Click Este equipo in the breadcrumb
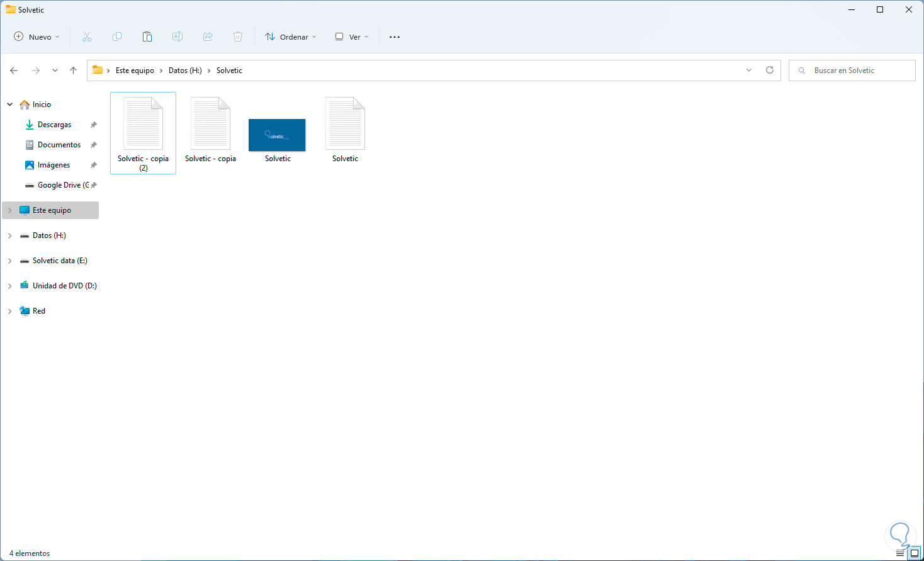 [x=135, y=71]
